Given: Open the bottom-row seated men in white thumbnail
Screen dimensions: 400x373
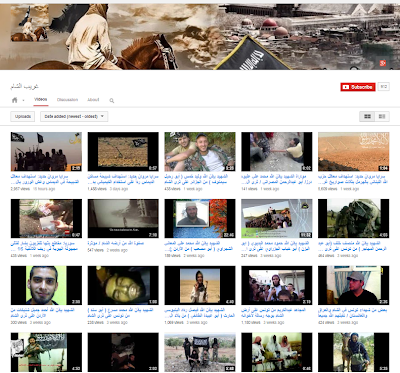Looking at the screenshot, I should click(x=277, y=352).
